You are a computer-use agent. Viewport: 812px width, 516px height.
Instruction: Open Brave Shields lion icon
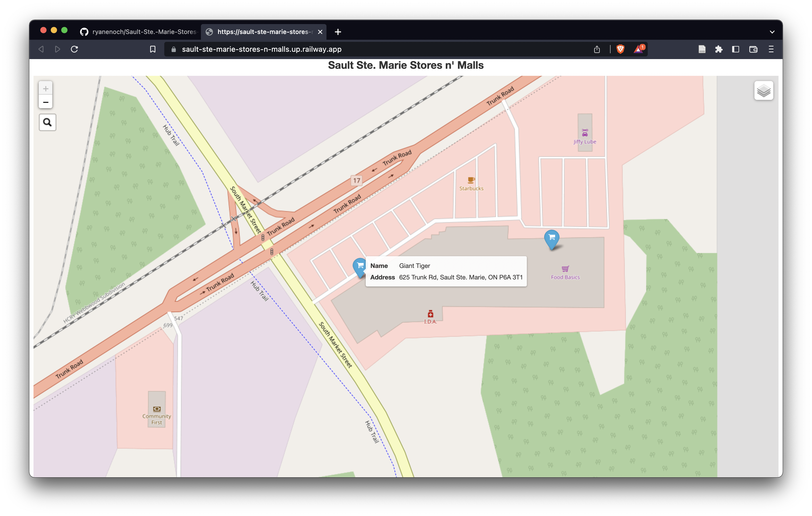(x=620, y=49)
